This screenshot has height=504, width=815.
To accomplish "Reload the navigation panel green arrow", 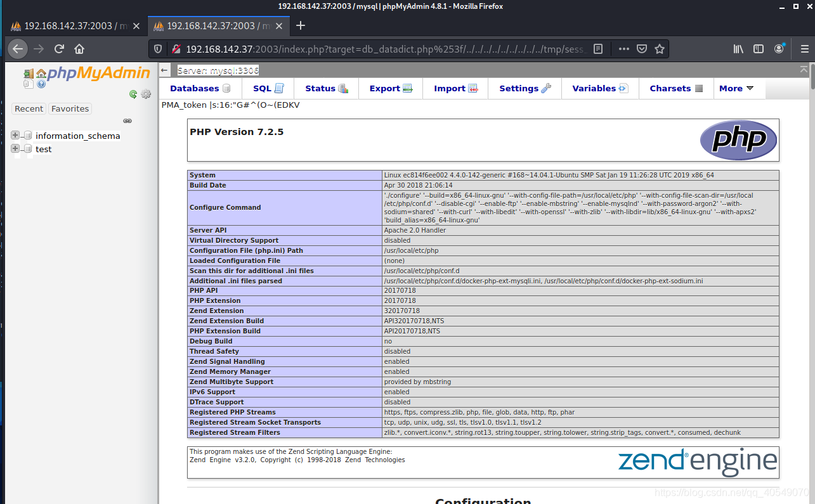I will [133, 94].
